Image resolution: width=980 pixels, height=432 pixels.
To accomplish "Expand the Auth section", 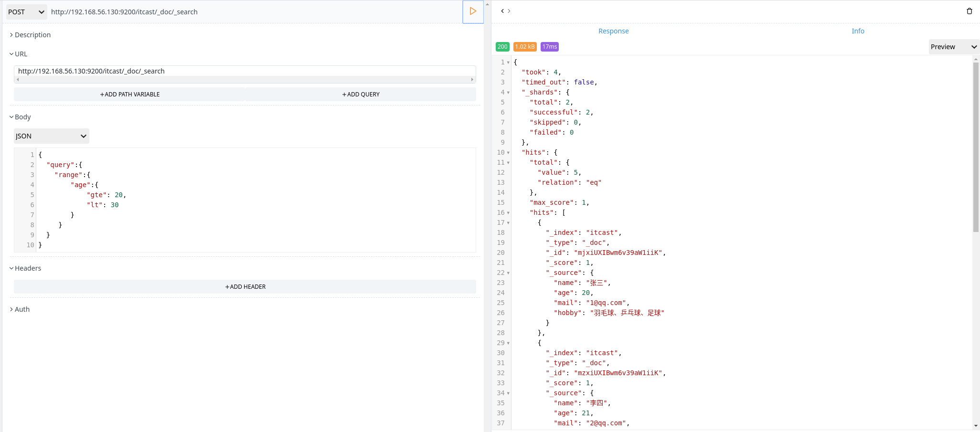I will click(x=20, y=309).
